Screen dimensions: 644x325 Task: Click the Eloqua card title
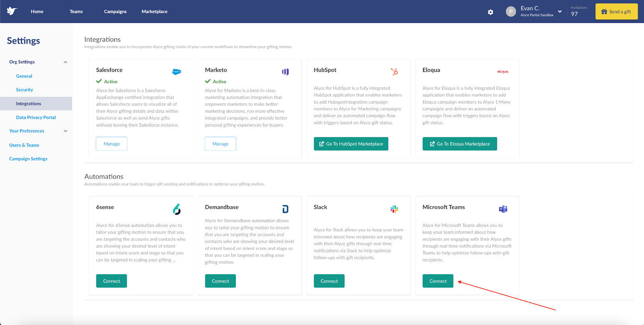(431, 70)
